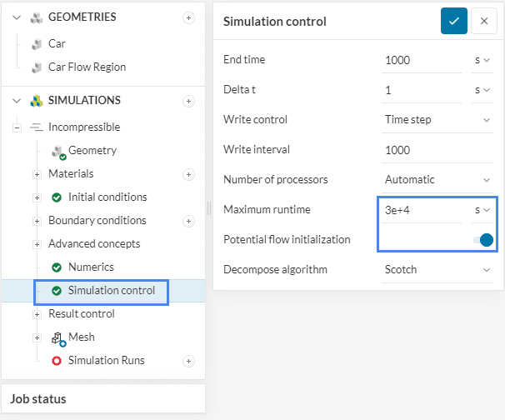Change the Maximum runtime unit dropdown
Image resolution: width=505 pixels, height=420 pixels.
(x=482, y=210)
